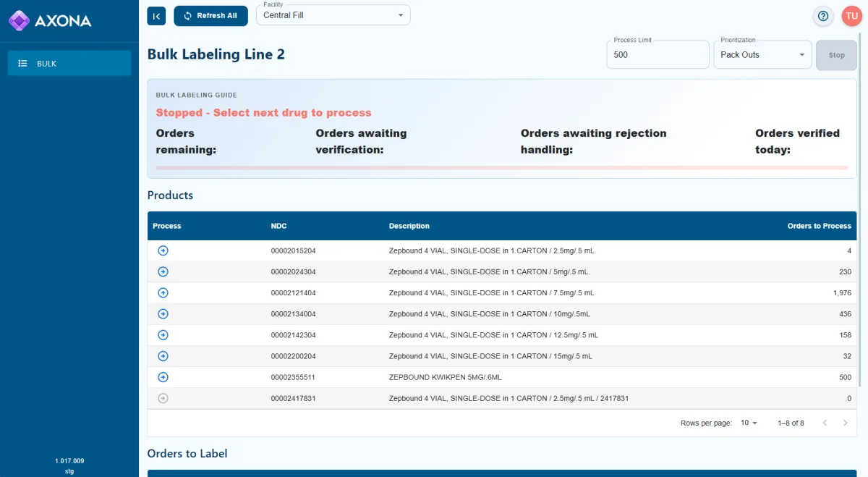The width and height of the screenshot is (868, 477).
Task: Click disabled process icon for NDC 00002417831
Action: (163, 398)
